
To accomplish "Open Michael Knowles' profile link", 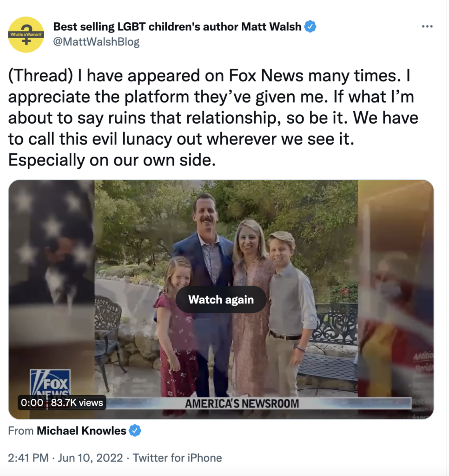I will (81, 431).
